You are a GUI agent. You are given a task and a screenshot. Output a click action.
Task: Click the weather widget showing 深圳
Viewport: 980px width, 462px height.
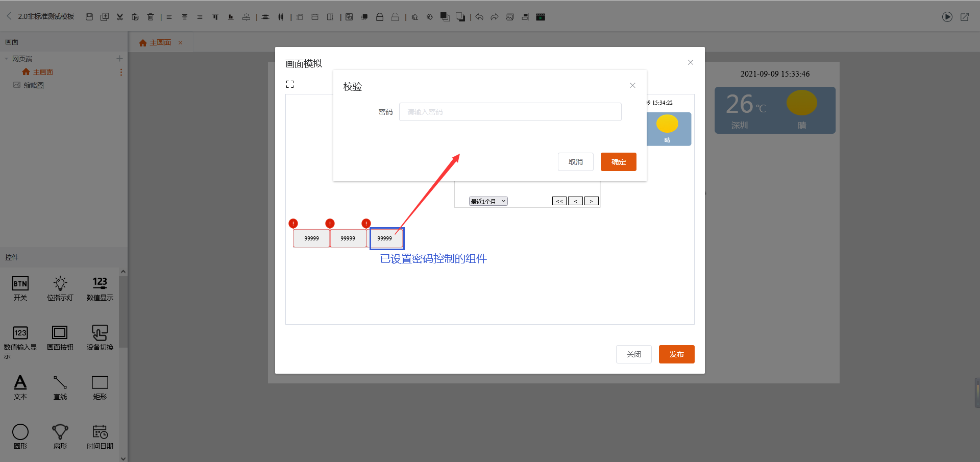[x=775, y=110]
